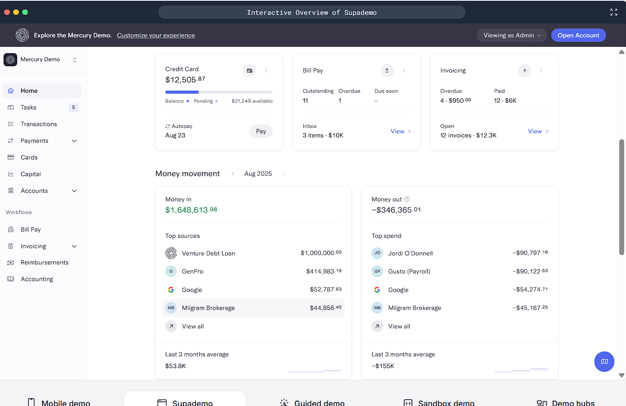Go to Transactions page
This screenshot has width=626, height=406.
[x=42, y=124]
